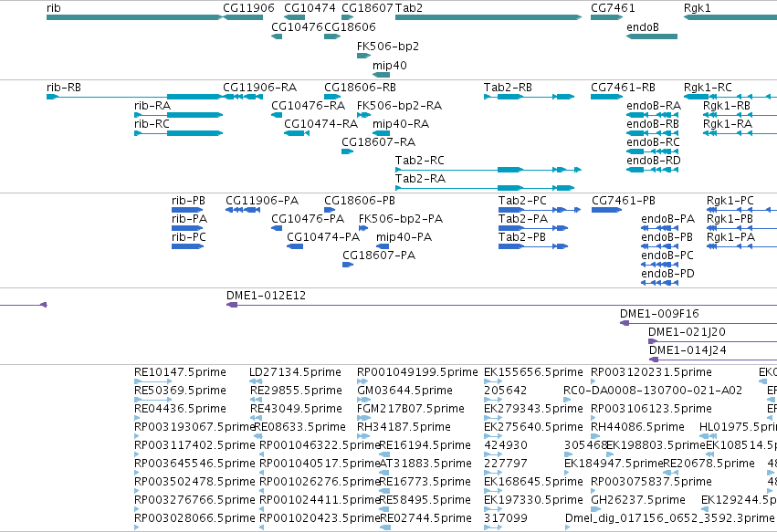Click protein CG11906-PA
Image resolution: width=777 pixels, height=532 pixels.
262,201
